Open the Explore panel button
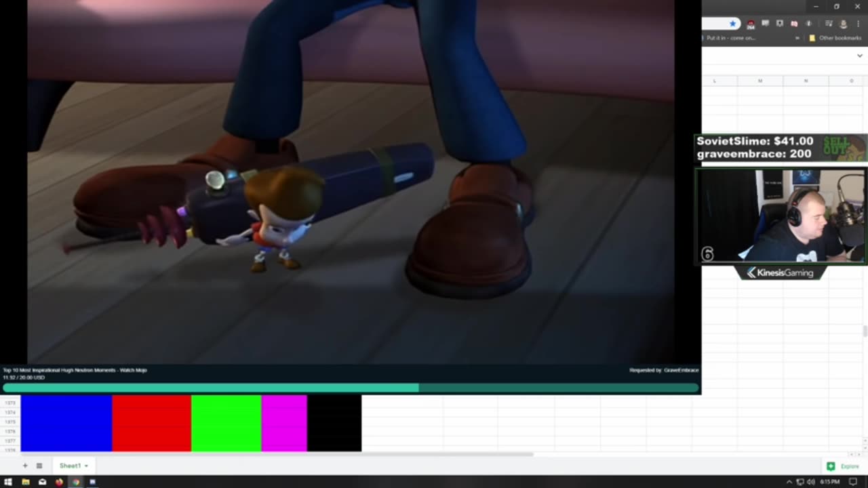868x488 pixels. tap(843, 466)
